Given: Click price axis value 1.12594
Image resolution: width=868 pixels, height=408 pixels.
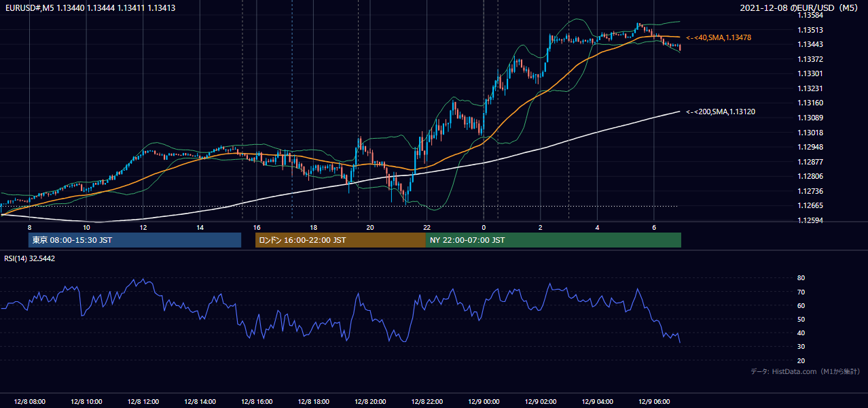Looking at the screenshot, I should [811, 220].
